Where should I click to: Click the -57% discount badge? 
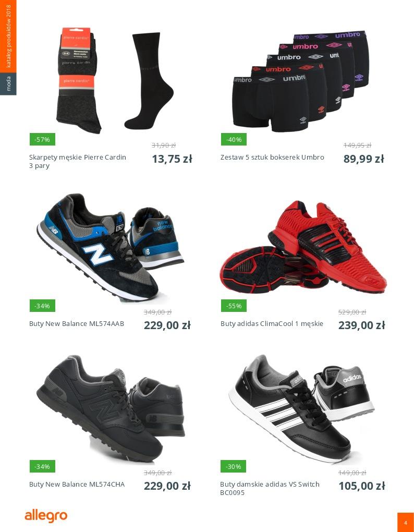(42, 139)
